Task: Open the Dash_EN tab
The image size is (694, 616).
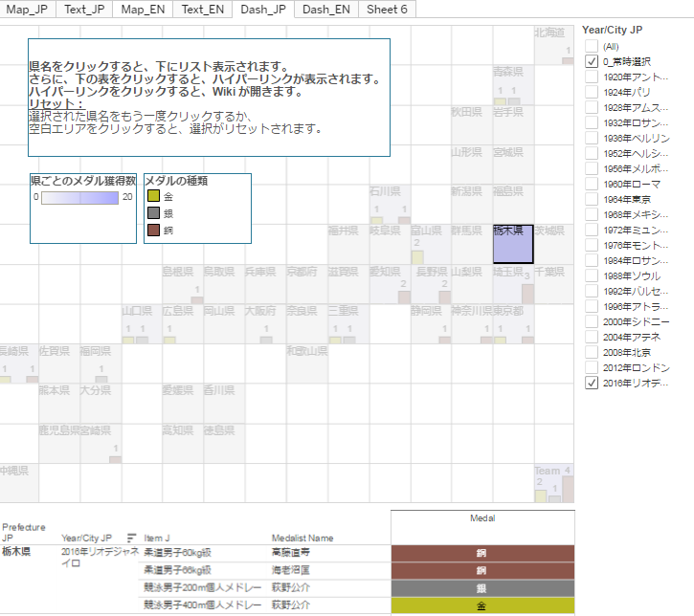Action: (x=326, y=10)
